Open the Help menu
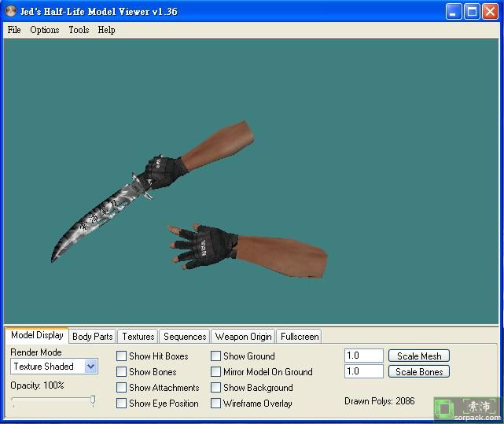The width and height of the screenshot is (504, 424). coord(106,30)
